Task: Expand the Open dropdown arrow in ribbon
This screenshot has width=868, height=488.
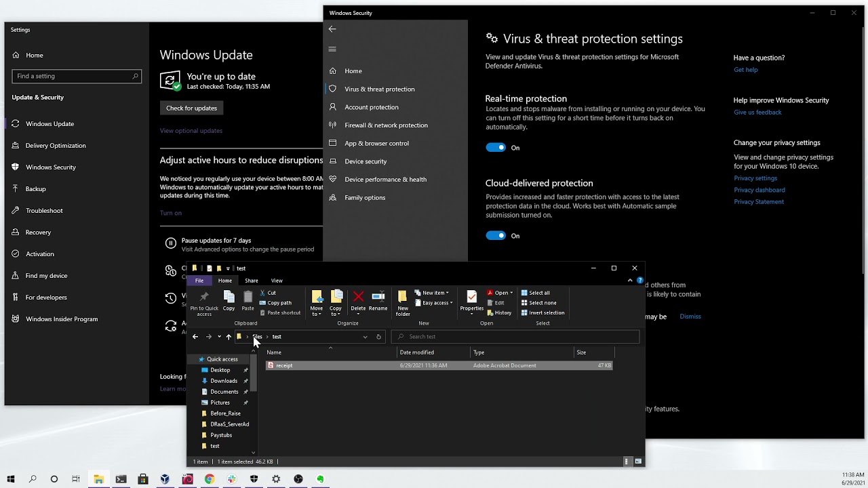Action: (511, 293)
